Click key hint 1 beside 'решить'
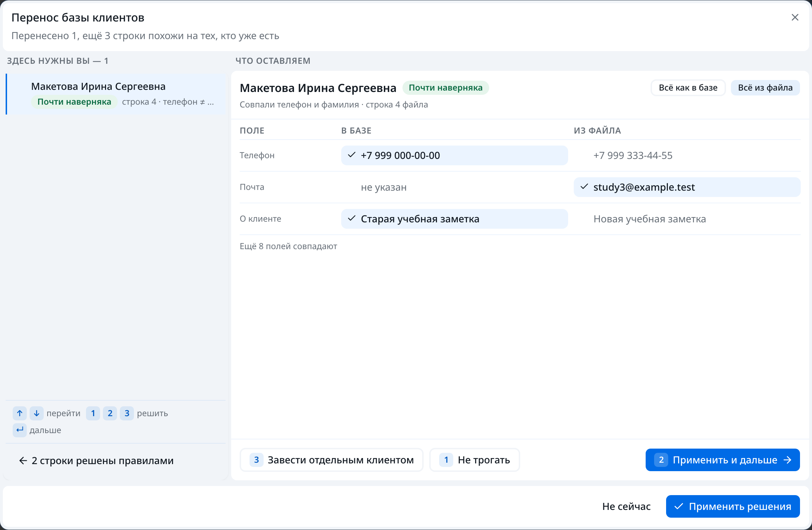Screen dimensions: 812x530 [x=93, y=413]
